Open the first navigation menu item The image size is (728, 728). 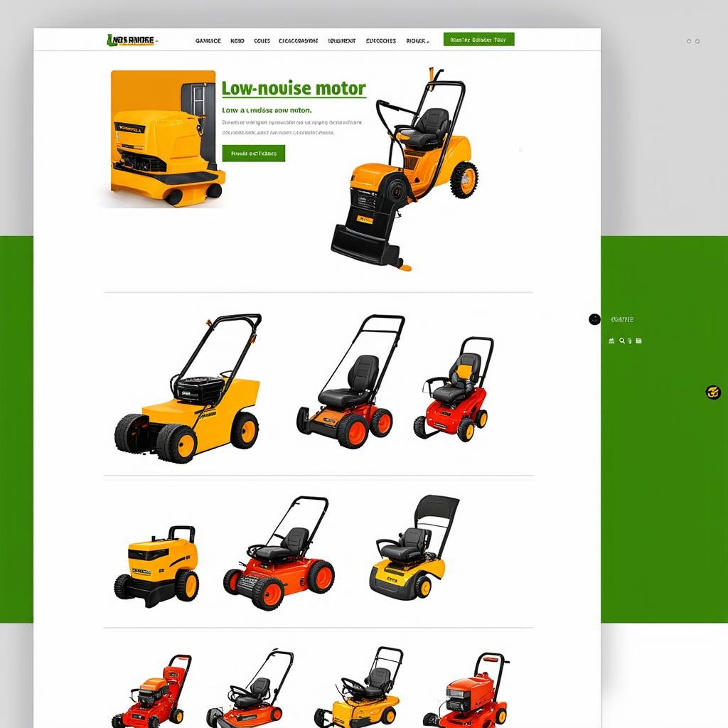coord(208,41)
